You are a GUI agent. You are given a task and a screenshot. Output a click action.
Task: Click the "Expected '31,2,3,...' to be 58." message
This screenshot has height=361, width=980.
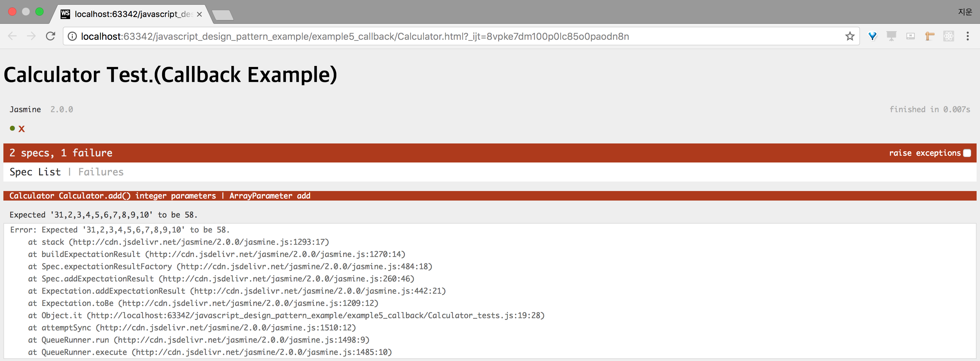tap(103, 215)
